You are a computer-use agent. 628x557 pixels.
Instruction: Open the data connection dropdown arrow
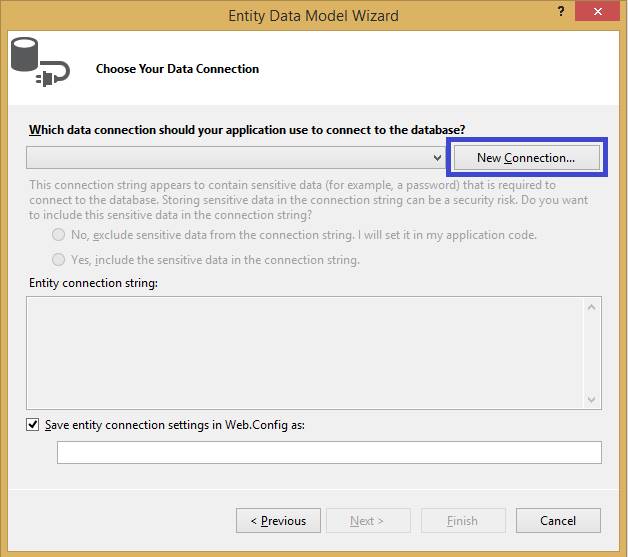click(x=437, y=158)
